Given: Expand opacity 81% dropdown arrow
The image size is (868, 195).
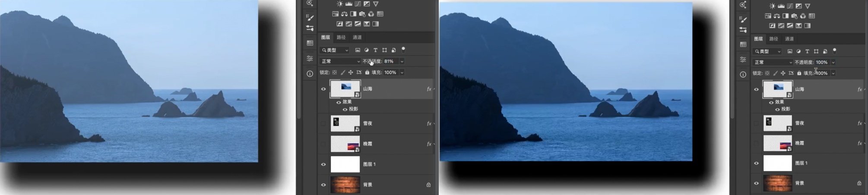Looking at the screenshot, I should [x=402, y=61].
